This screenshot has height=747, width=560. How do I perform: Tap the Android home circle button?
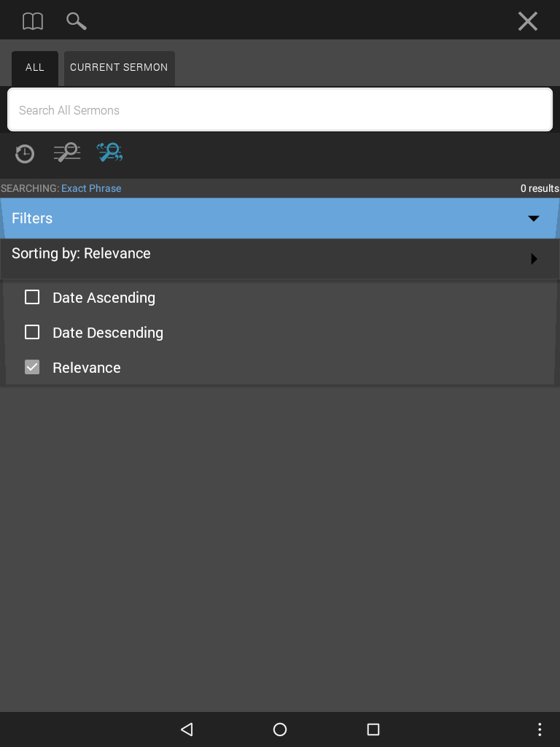(280, 729)
